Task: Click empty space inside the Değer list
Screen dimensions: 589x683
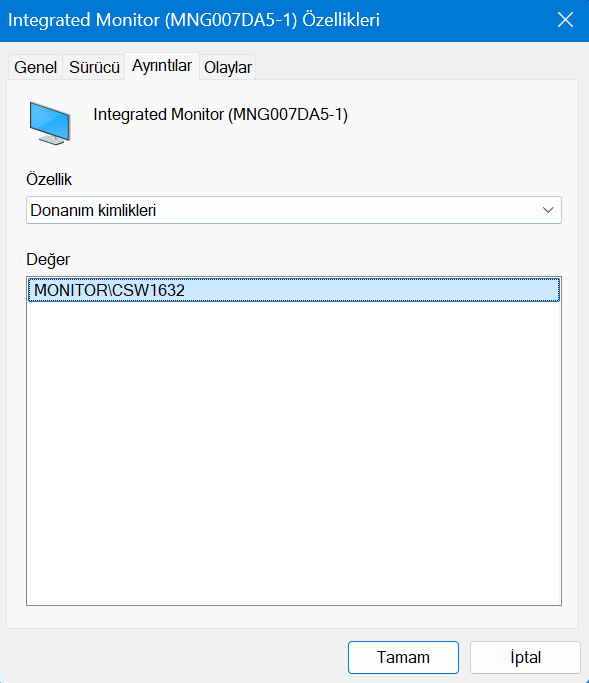Action: point(294,453)
